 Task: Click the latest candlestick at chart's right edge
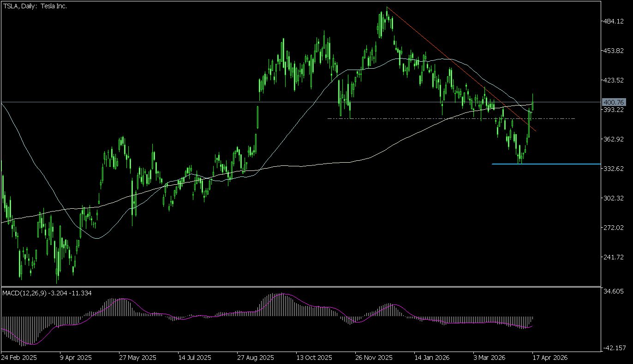coord(533,102)
